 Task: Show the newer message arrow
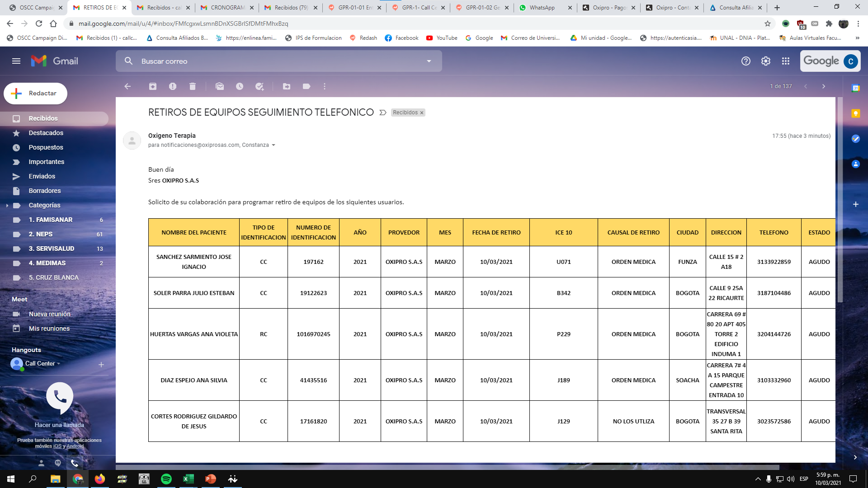[806, 86]
